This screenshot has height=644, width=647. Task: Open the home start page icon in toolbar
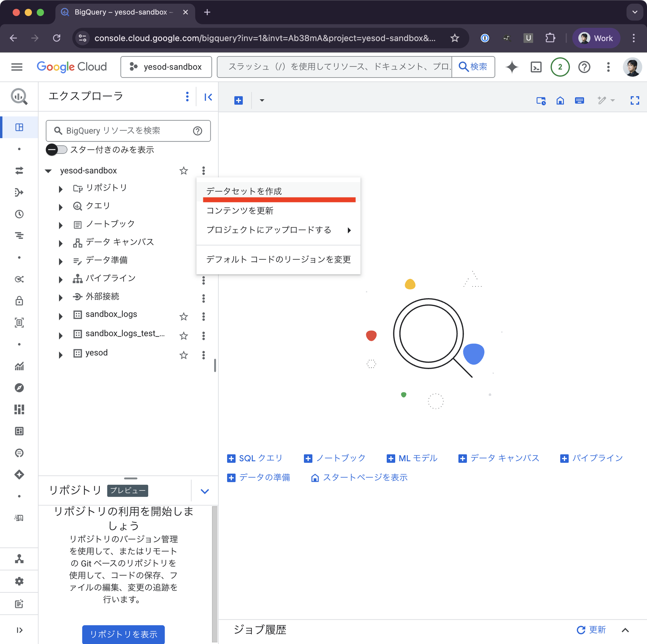click(560, 100)
